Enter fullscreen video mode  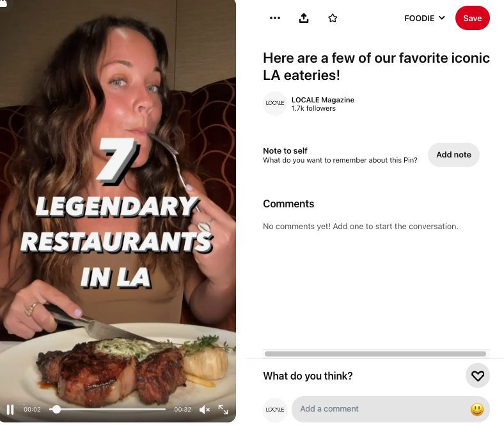[x=223, y=409]
